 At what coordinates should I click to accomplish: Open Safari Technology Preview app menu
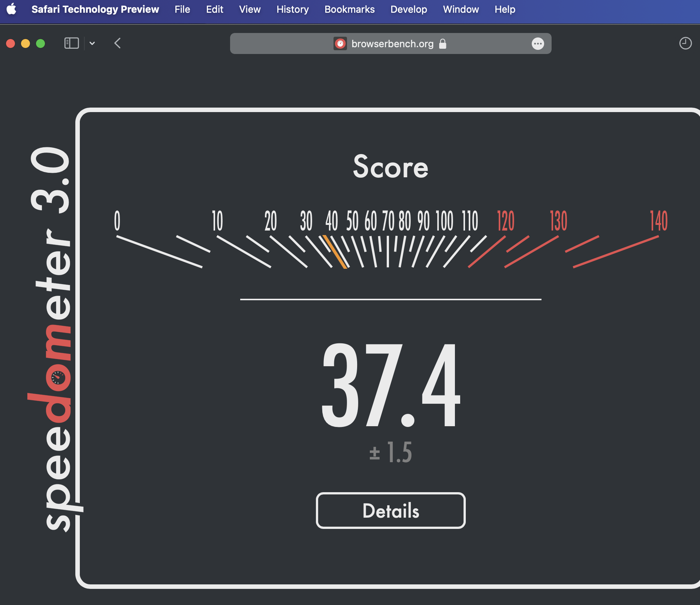(x=95, y=9)
